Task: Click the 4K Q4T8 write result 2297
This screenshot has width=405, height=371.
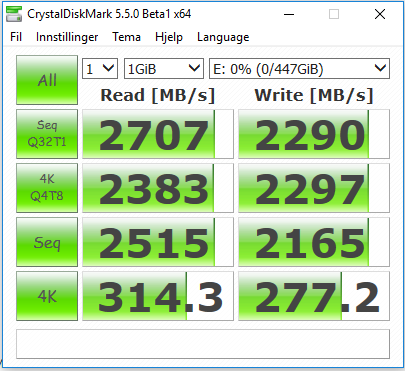Action: point(314,188)
